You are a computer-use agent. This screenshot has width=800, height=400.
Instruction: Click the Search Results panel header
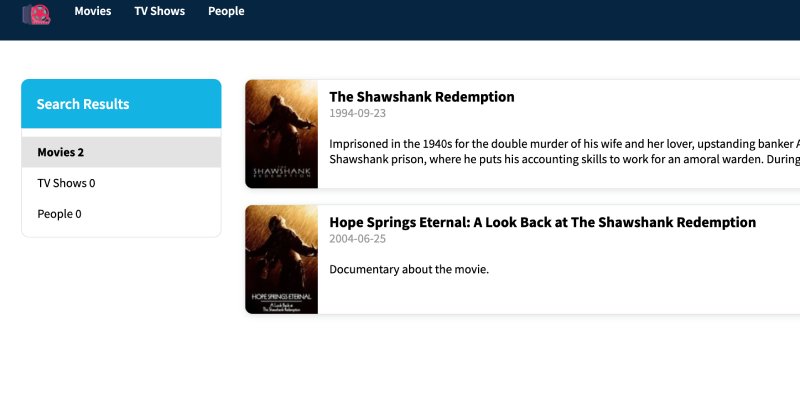click(x=121, y=104)
